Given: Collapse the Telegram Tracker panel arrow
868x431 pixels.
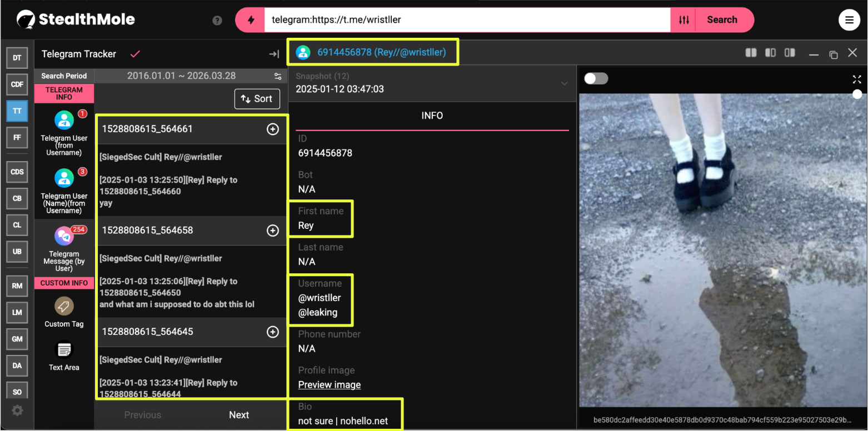Looking at the screenshot, I should pyautogui.click(x=274, y=54).
